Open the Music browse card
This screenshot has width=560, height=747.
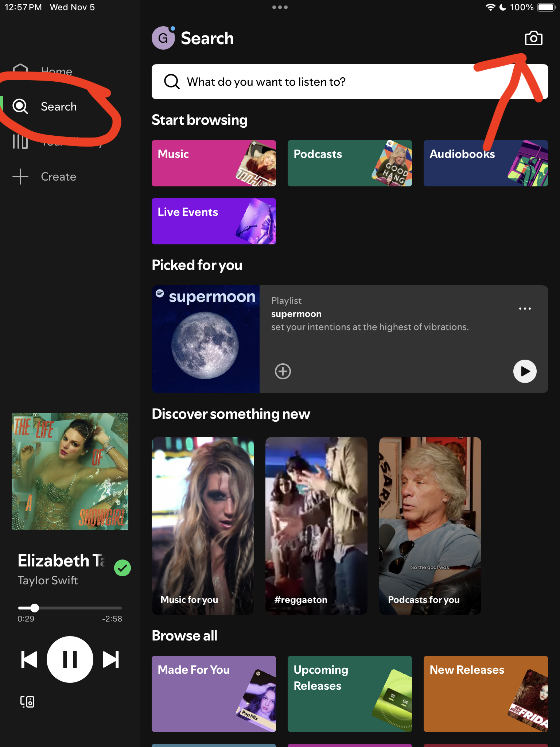click(x=214, y=163)
